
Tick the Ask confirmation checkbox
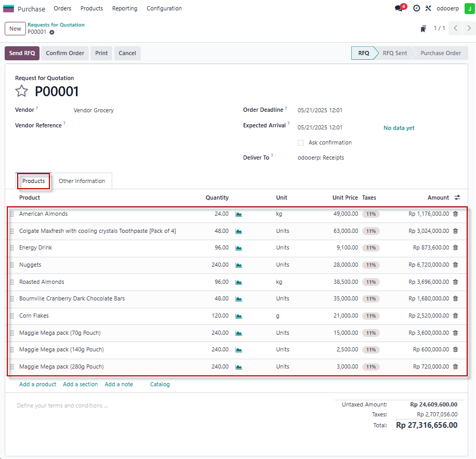coord(300,142)
